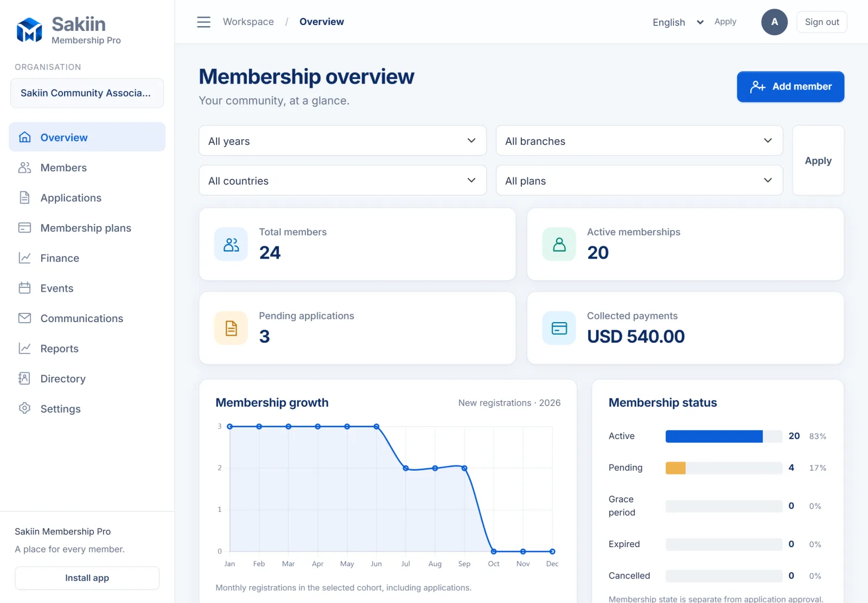Go to the Applications page
Viewport: 868px width, 603px height.
tap(87, 197)
